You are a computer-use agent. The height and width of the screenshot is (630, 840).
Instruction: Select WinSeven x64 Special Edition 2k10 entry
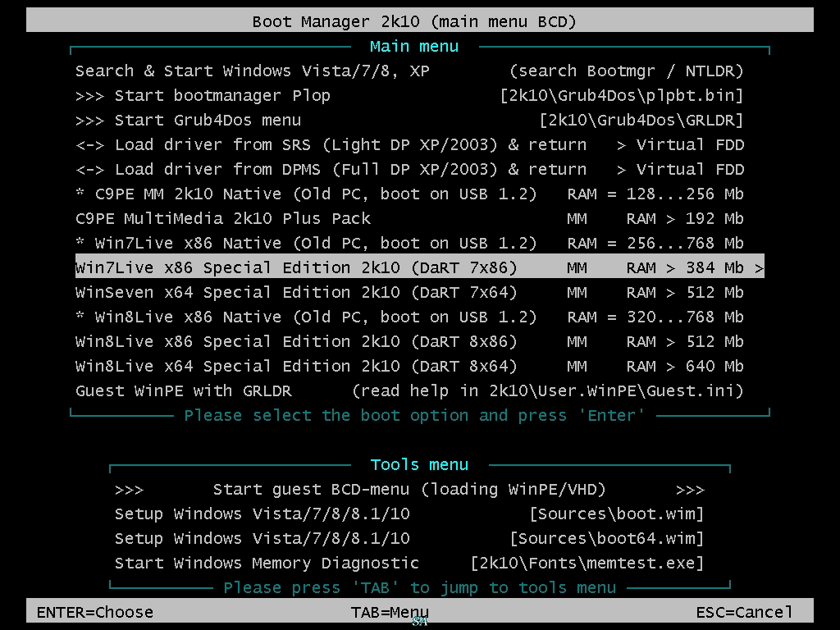[410, 293]
